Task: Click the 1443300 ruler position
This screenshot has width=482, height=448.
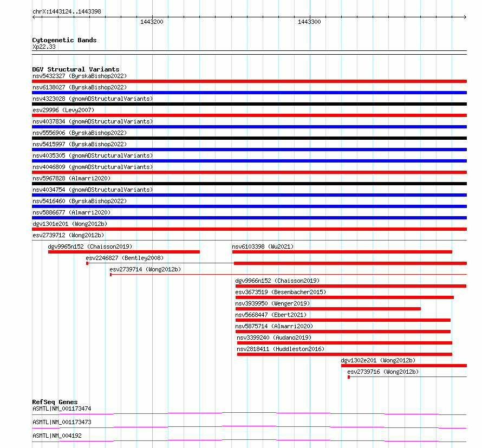Action: pos(309,22)
